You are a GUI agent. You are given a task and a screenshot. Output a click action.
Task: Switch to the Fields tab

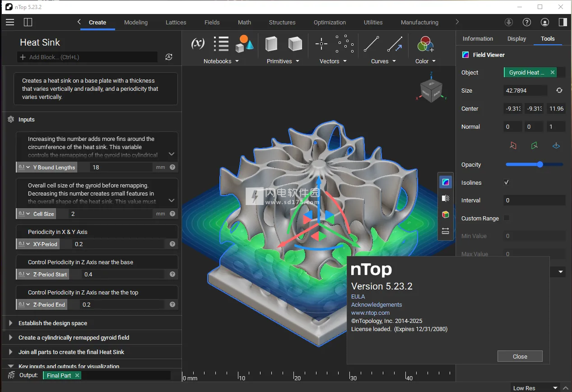212,22
